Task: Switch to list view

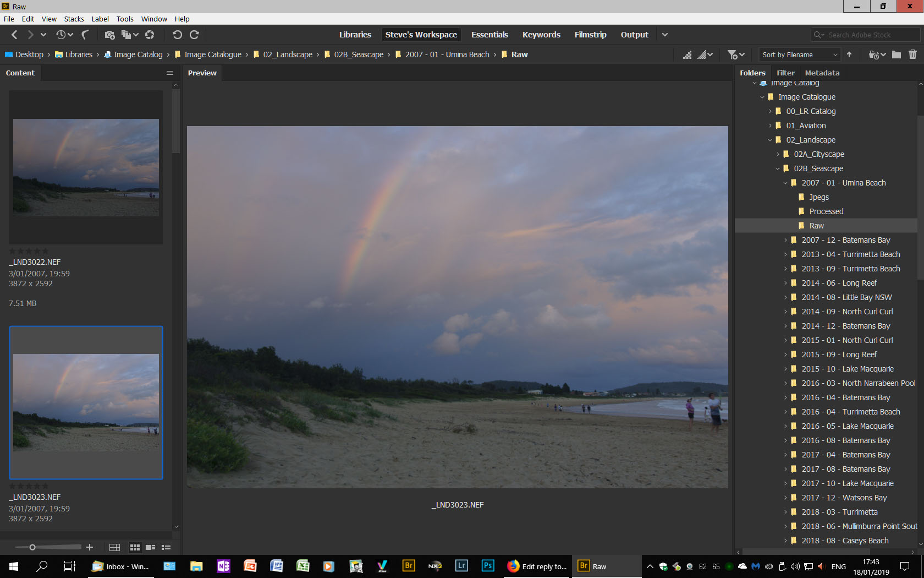Action: tap(166, 547)
